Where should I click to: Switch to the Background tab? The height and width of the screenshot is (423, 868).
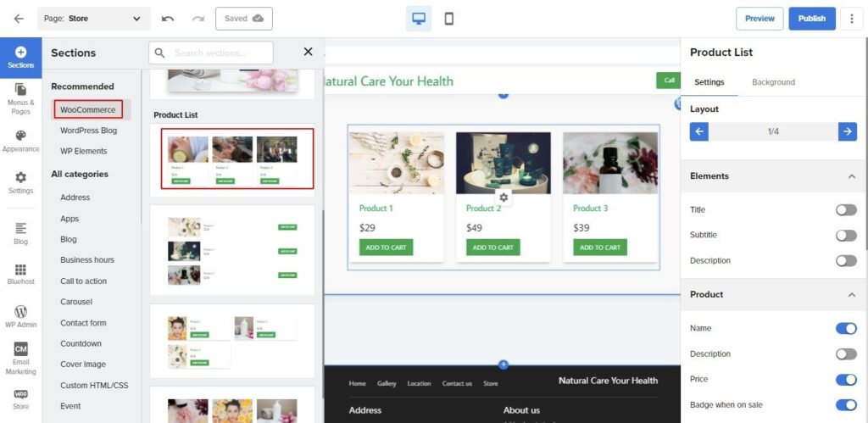[x=773, y=82]
